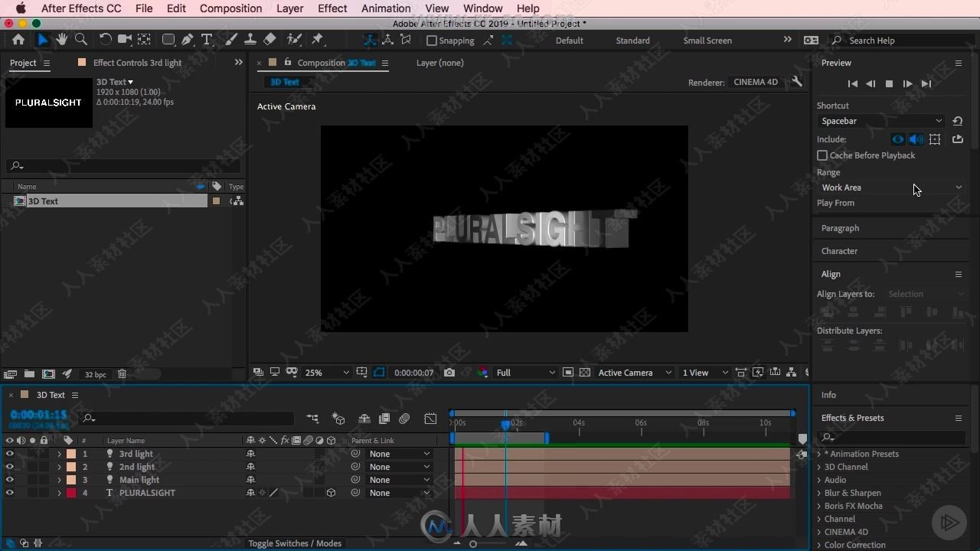
Task: Select the Puppet Pin tool
Action: click(x=318, y=40)
